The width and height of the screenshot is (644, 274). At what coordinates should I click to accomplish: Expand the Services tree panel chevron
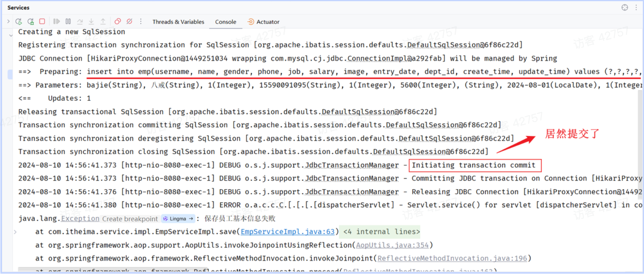(x=8, y=22)
